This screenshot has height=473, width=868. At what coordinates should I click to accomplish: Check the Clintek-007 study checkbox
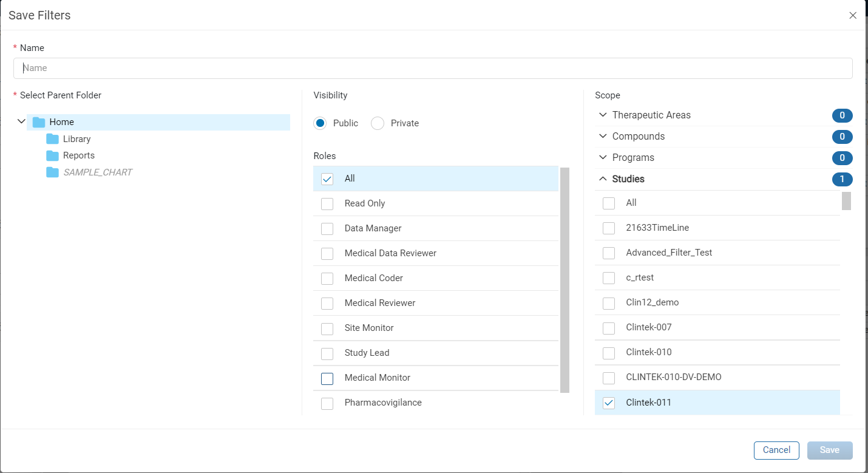pos(609,328)
